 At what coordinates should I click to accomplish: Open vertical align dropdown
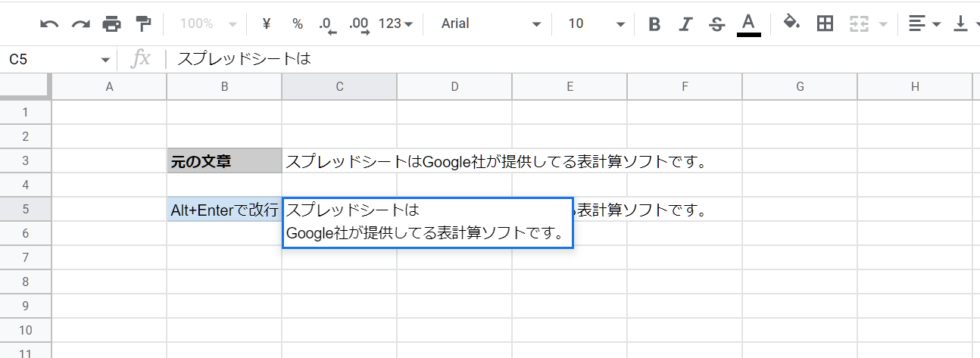965,23
